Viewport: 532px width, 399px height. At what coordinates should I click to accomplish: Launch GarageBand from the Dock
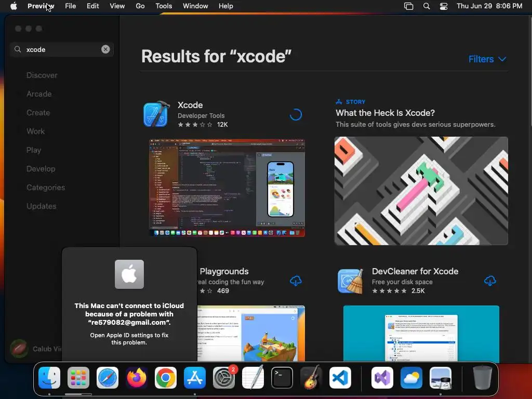tap(311, 378)
